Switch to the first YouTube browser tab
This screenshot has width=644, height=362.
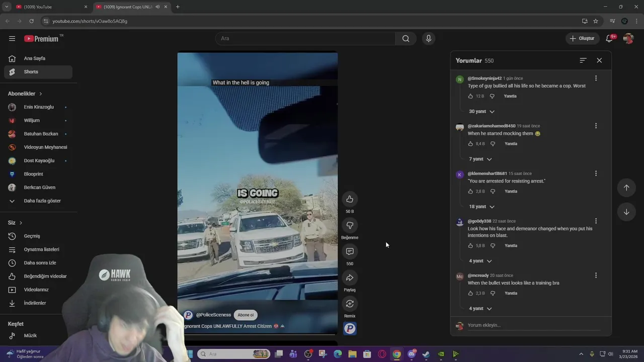pyautogui.click(x=50, y=7)
